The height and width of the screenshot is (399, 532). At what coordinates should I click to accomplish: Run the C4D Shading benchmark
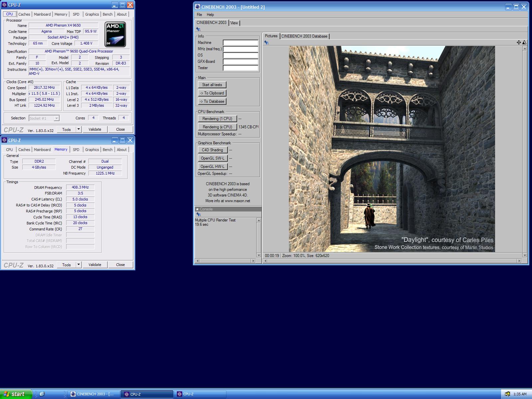coord(212,150)
